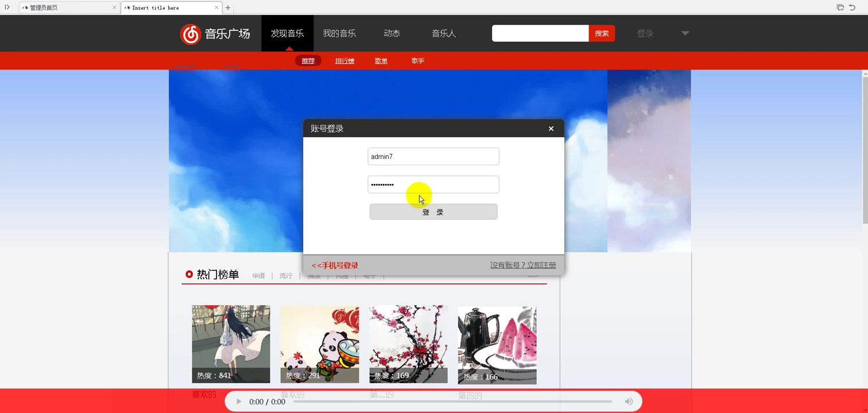Click the 登录 link in header

[x=645, y=33]
